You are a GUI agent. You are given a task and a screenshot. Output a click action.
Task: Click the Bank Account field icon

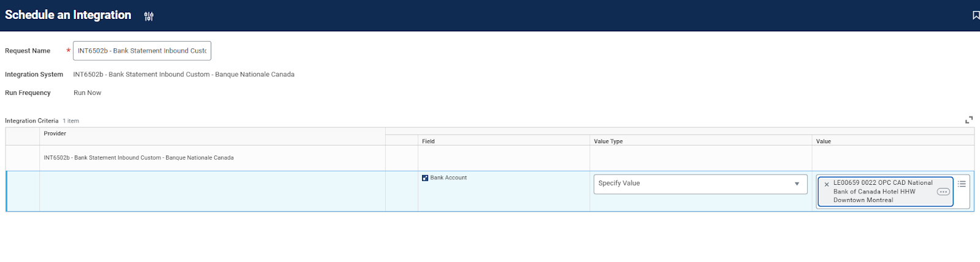pos(425,178)
